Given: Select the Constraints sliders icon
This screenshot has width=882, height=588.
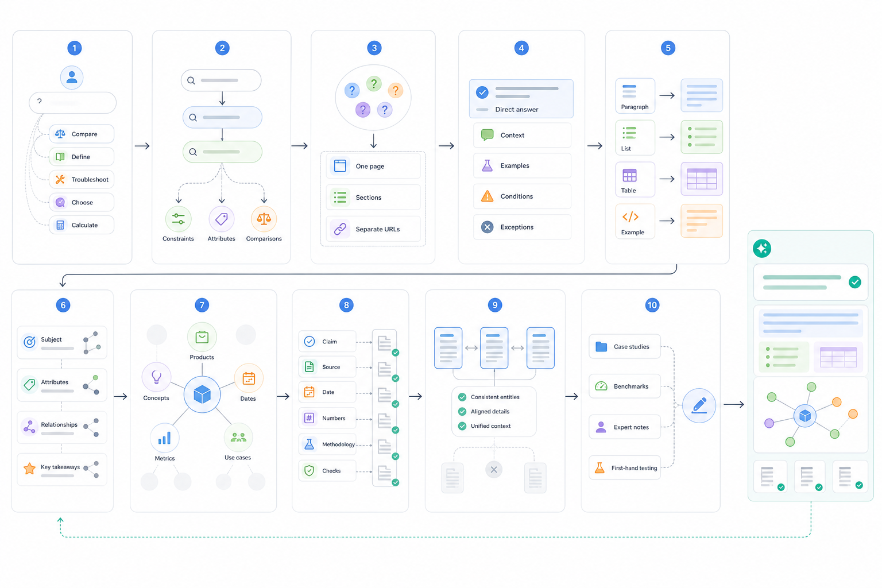Looking at the screenshot, I should point(178,219).
